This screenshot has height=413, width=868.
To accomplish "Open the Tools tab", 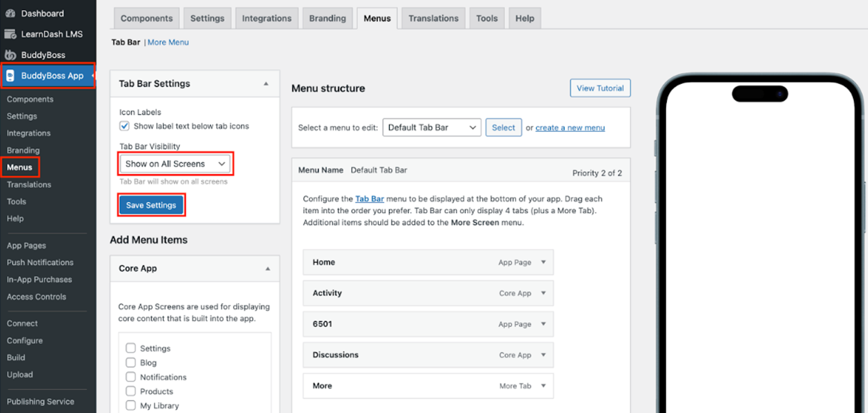I will click(487, 18).
